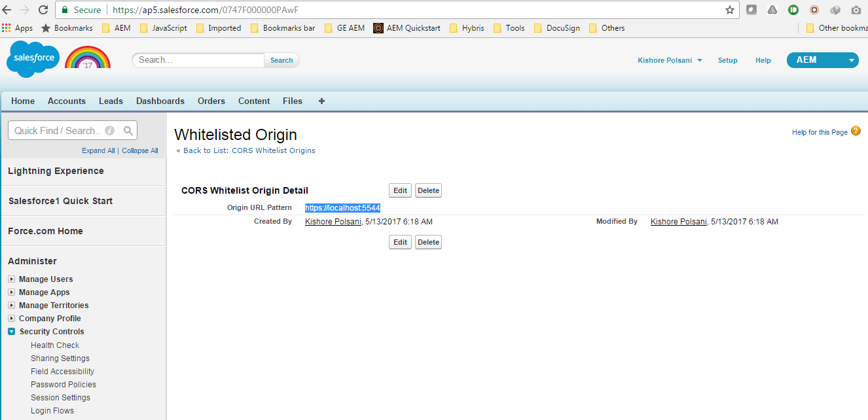Click the Quick Find magnifier search button
This screenshot has width=868, height=420.
[x=128, y=130]
